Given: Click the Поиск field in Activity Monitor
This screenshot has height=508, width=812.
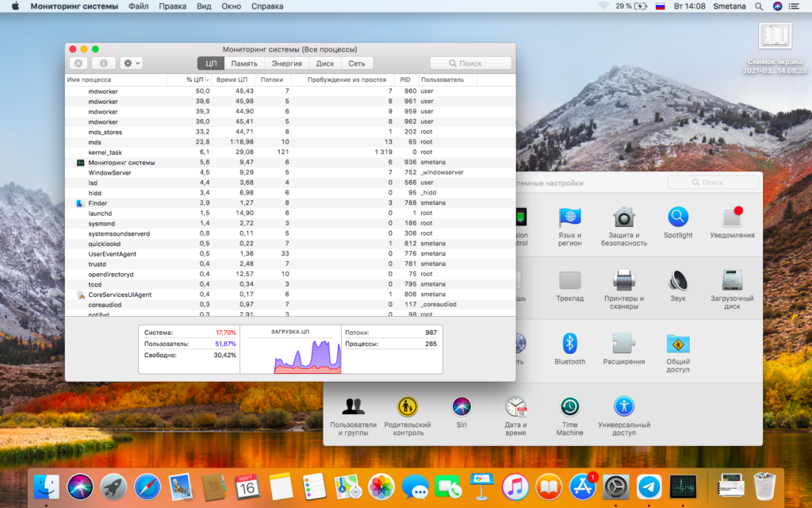Looking at the screenshot, I should click(x=471, y=63).
